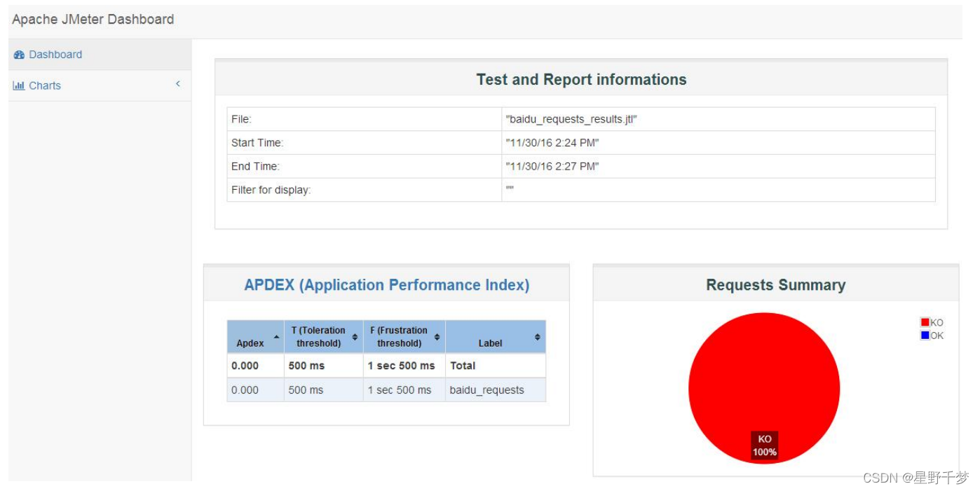Click the Total label cell
This screenshot has width=980, height=491.
point(496,366)
